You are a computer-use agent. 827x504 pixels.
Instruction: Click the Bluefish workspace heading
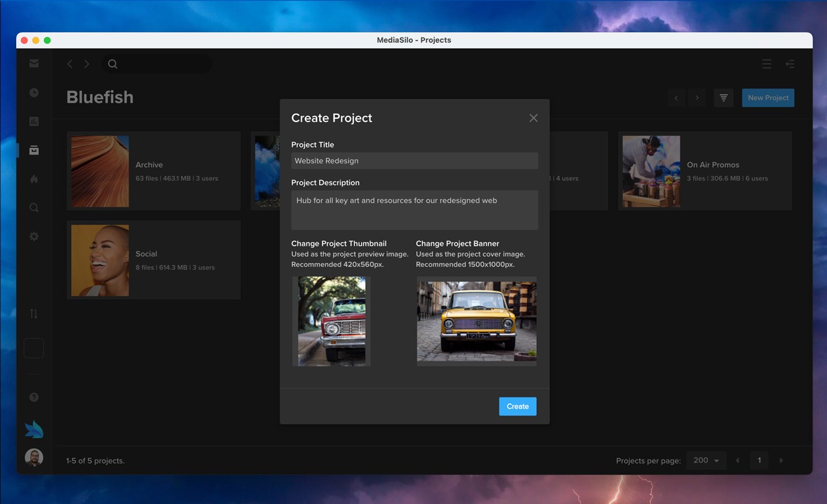click(x=100, y=97)
